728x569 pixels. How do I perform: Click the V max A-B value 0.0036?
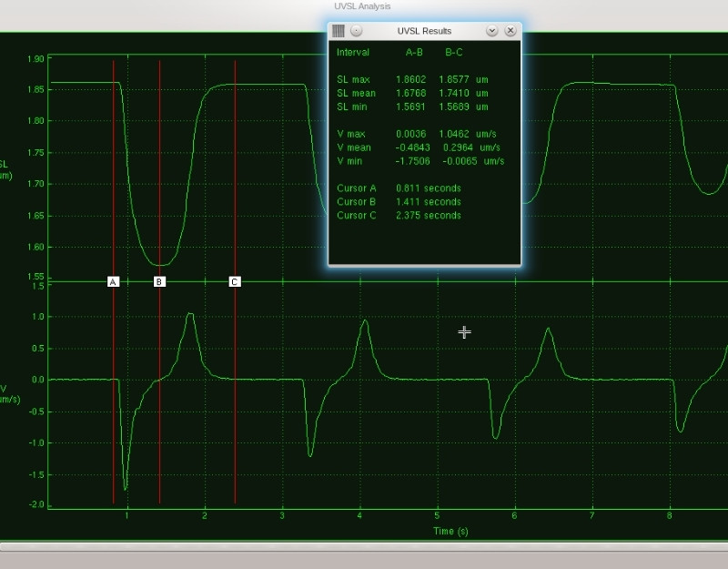pyautogui.click(x=410, y=134)
